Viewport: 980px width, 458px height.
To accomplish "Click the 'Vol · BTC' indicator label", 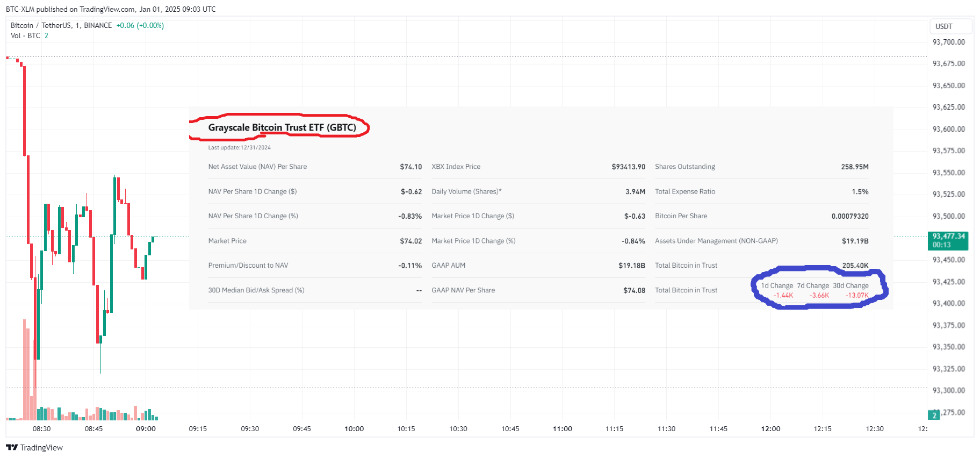I will point(25,35).
